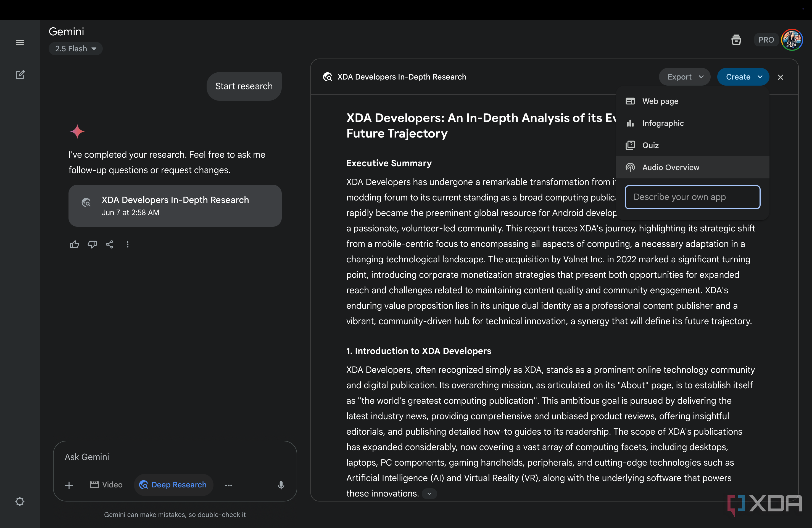Screen dimensions: 812x528
Task: Collapse the Create dropdown menu
Action: [x=743, y=77]
